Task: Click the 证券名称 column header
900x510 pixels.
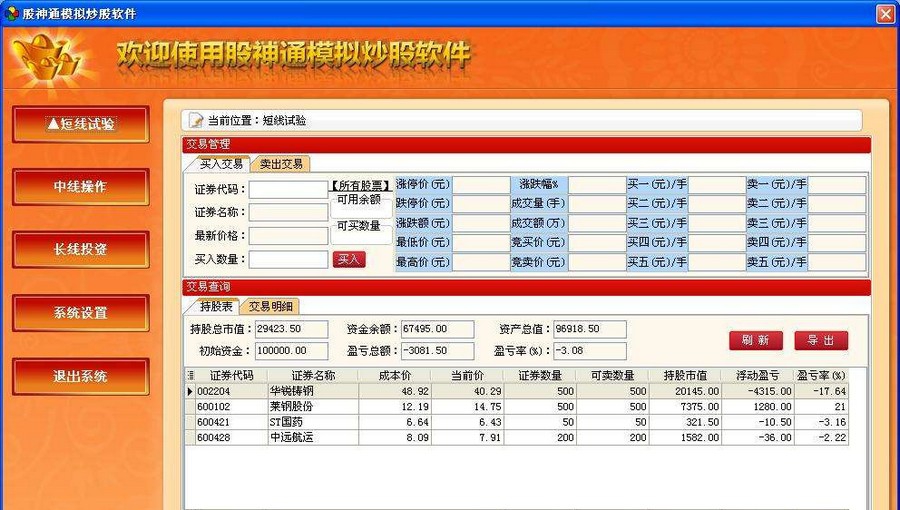Action: tap(313, 375)
